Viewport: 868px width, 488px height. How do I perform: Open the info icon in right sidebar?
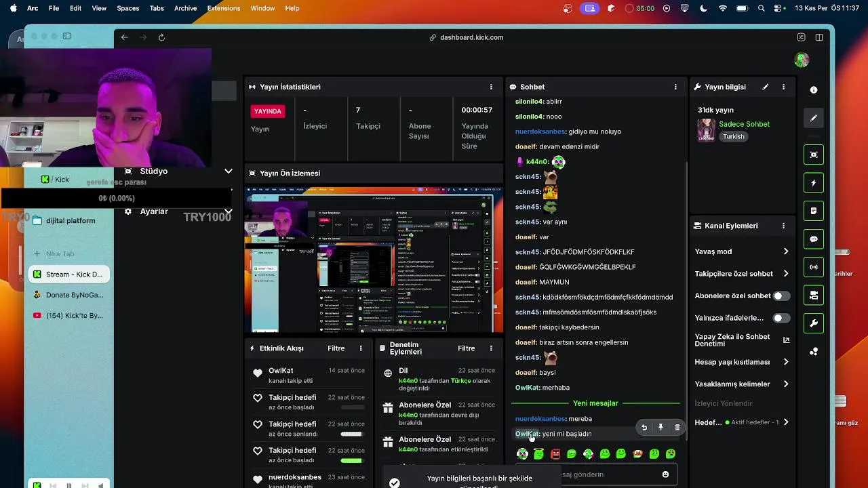tap(814, 90)
